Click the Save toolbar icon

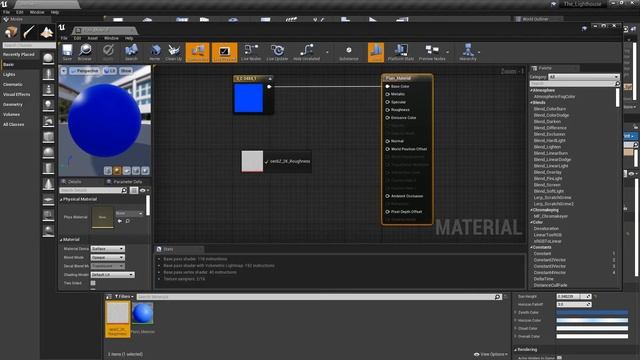67,52
